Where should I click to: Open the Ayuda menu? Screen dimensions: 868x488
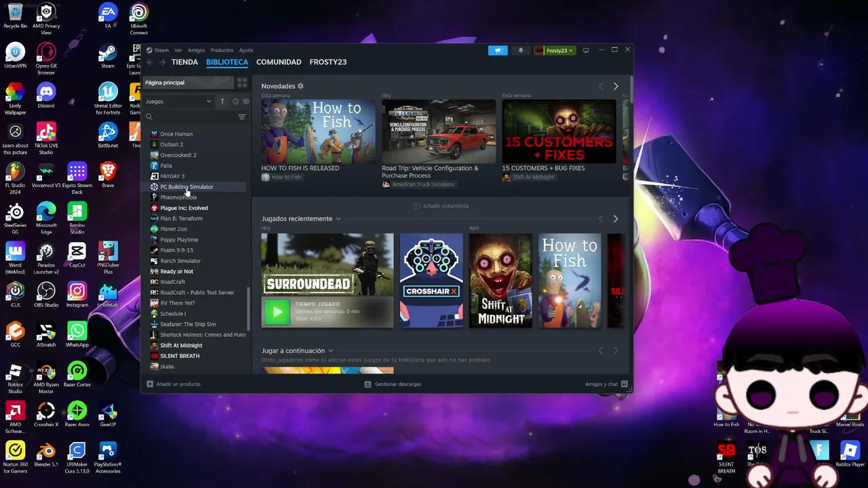[246, 50]
